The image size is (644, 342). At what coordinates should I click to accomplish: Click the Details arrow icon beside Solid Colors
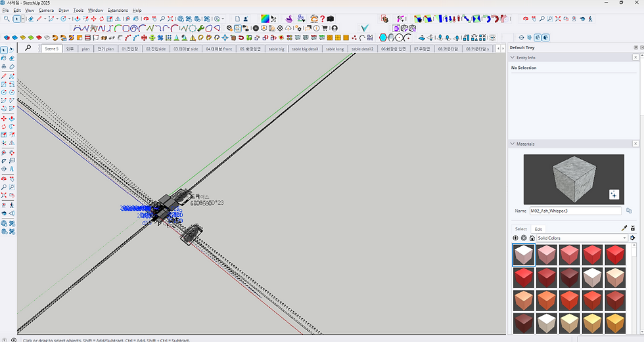[632, 238]
